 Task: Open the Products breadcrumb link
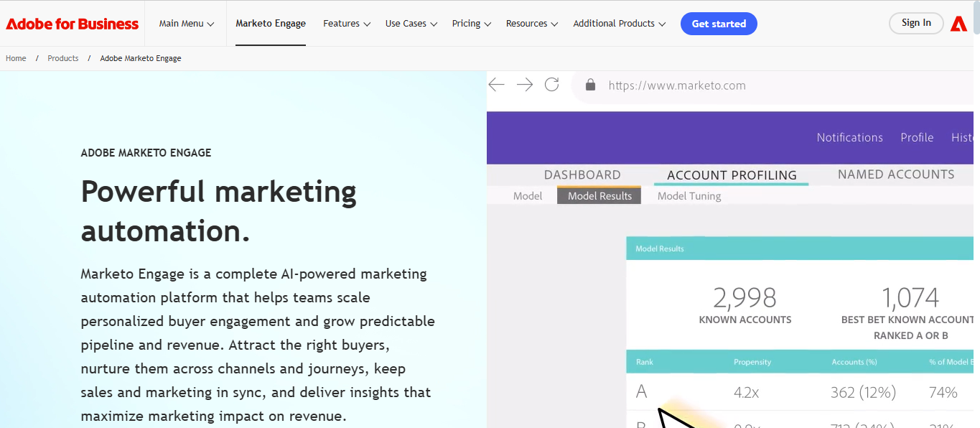[x=63, y=59]
